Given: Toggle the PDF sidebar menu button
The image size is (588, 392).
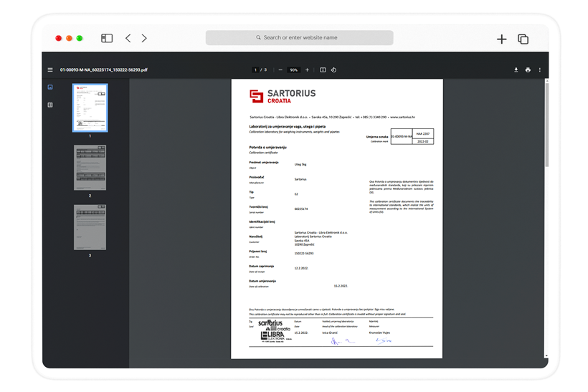Looking at the screenshot, I should (x=50, y=70).
